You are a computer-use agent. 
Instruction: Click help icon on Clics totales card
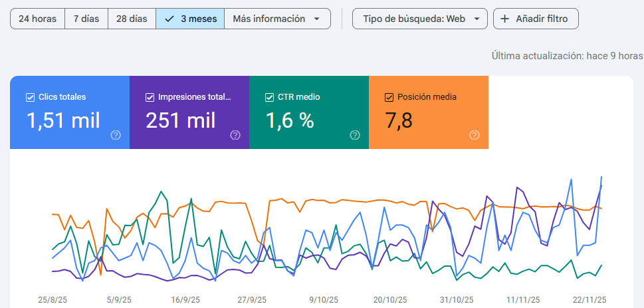pyautogui.click(x=116, y=135)
